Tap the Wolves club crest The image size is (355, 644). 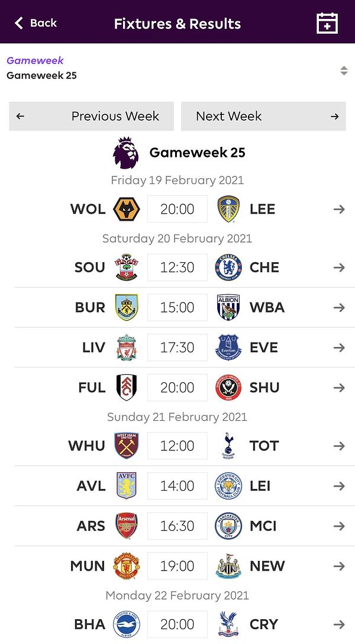pos(127,209)
